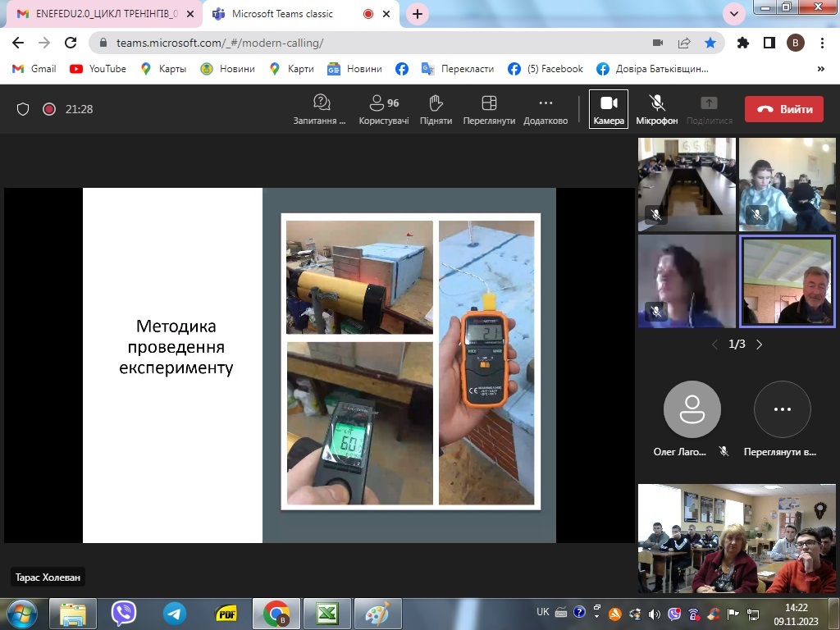Go to previous page of participant videos
Image resolution: width=840 pixels, height=630 pixels.
tap(714, 345)
